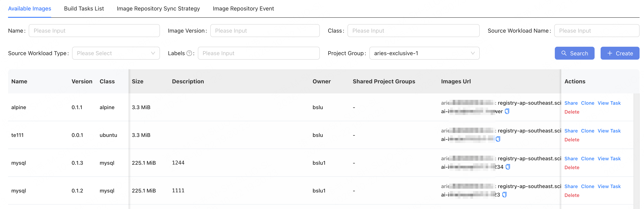This screenshot has height=209, width=644.
Task: Focus the Labels filter input
Action: pyautogui.click(x=259, y=53)
